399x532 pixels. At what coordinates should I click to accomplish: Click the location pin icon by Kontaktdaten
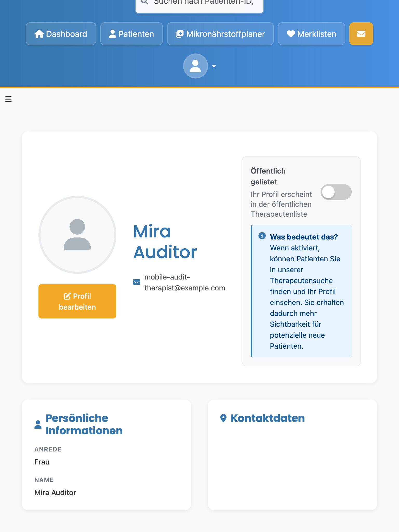click(x=223, y=418)
